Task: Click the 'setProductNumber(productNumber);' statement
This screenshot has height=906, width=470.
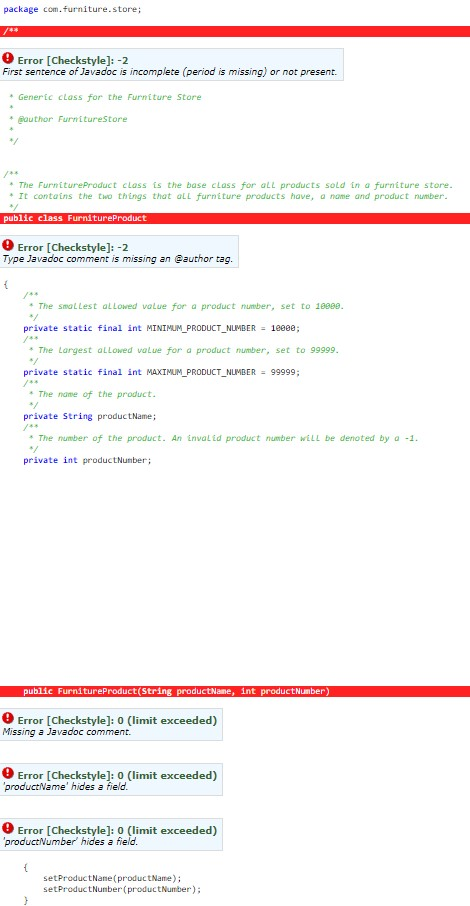Action: tap(123, 889)
